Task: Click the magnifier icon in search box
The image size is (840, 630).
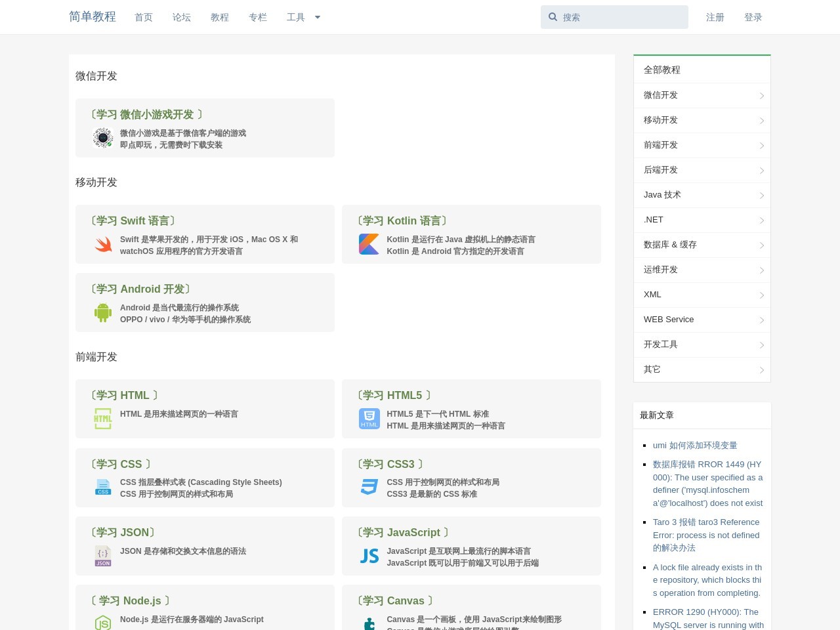Action: click(553, 17)
